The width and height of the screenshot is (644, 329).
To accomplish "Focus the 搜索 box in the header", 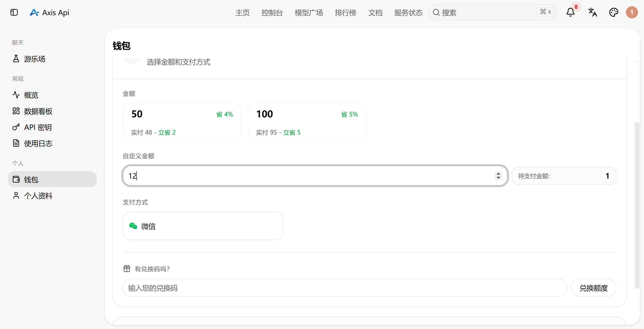I will [x=493, y=12].
